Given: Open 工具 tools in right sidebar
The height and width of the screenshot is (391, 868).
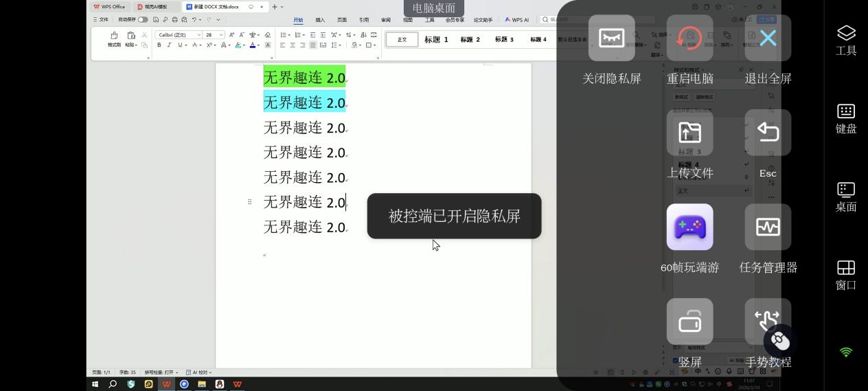Looking at the screenshot, I should click(x=846, y=40).
